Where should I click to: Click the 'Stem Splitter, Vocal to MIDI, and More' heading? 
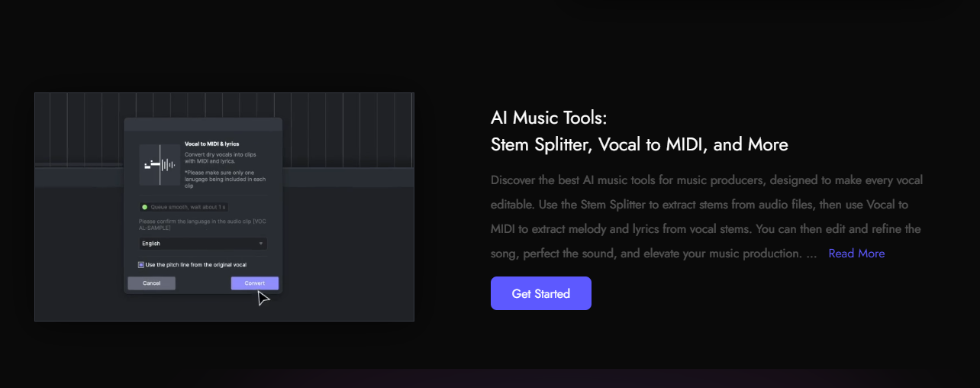(640, 144)
